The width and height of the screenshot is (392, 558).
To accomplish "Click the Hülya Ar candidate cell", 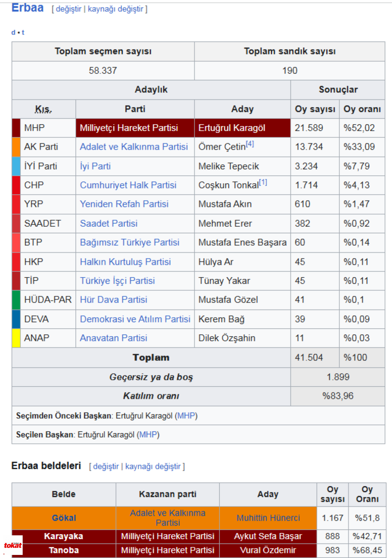I will coord(242,262).
